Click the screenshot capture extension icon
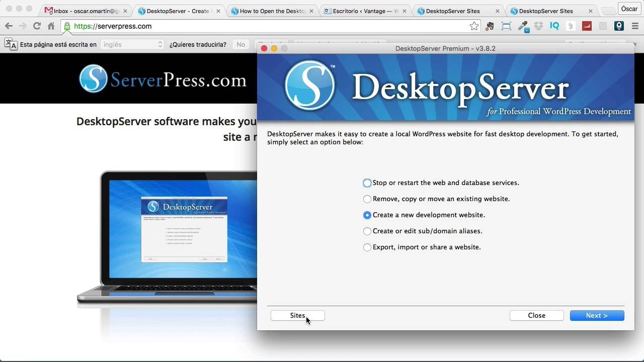This screenshot has width=644, height=362. [x=506, y=26]
